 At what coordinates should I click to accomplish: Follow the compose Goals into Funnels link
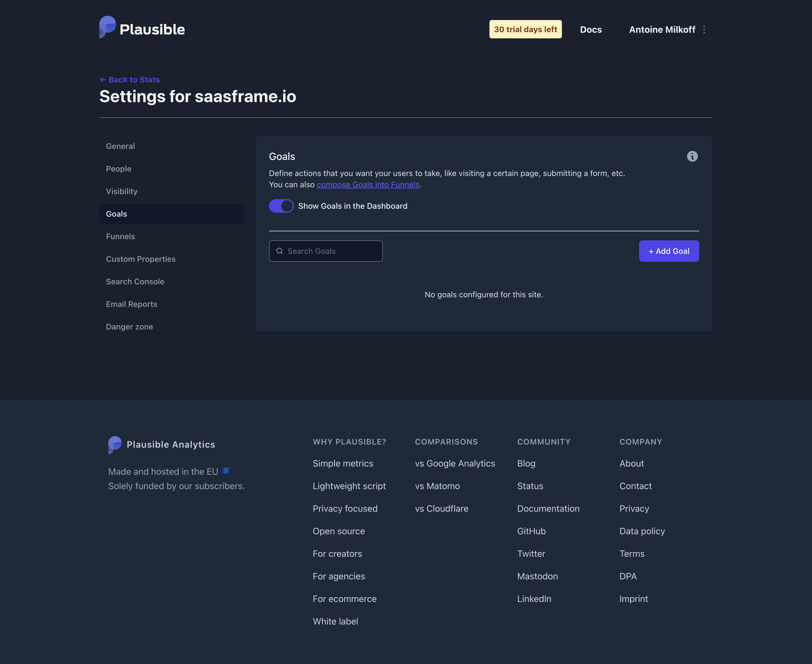tap(368, 185)
